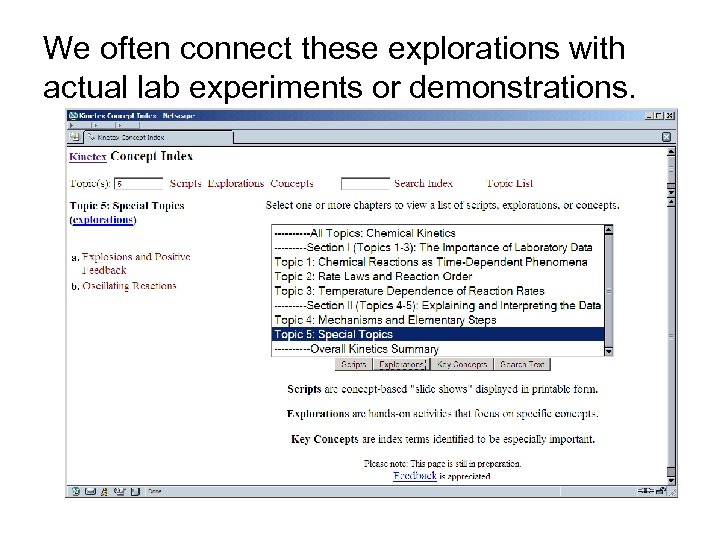Maximize the Netscape window
Image resolution: width=720 pixels, height=540 pixels.
tap(659, 116)
